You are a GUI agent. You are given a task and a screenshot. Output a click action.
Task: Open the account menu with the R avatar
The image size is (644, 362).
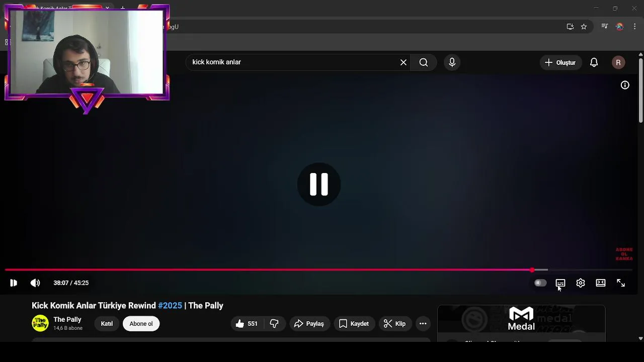[x=618, y=62]
